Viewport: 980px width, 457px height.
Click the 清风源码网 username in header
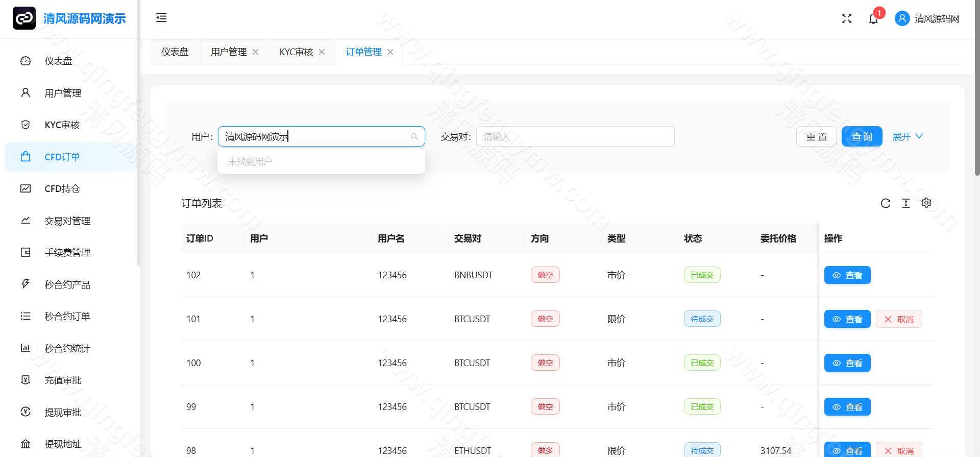(x=937, y=19)
